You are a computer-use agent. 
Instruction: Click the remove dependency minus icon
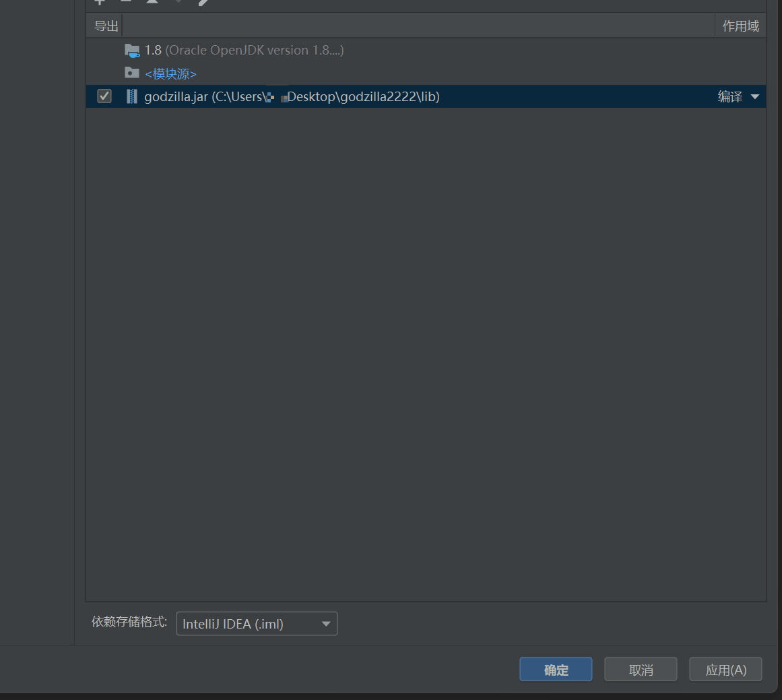click(x=126, y=2)
